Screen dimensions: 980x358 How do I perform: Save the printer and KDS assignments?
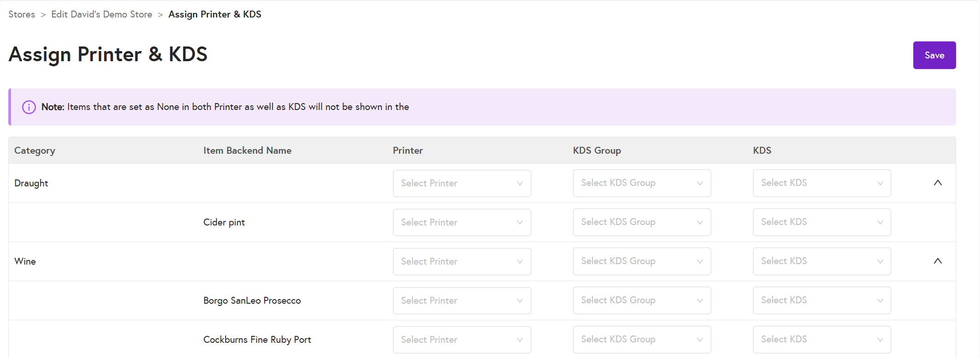coord(934,55)
